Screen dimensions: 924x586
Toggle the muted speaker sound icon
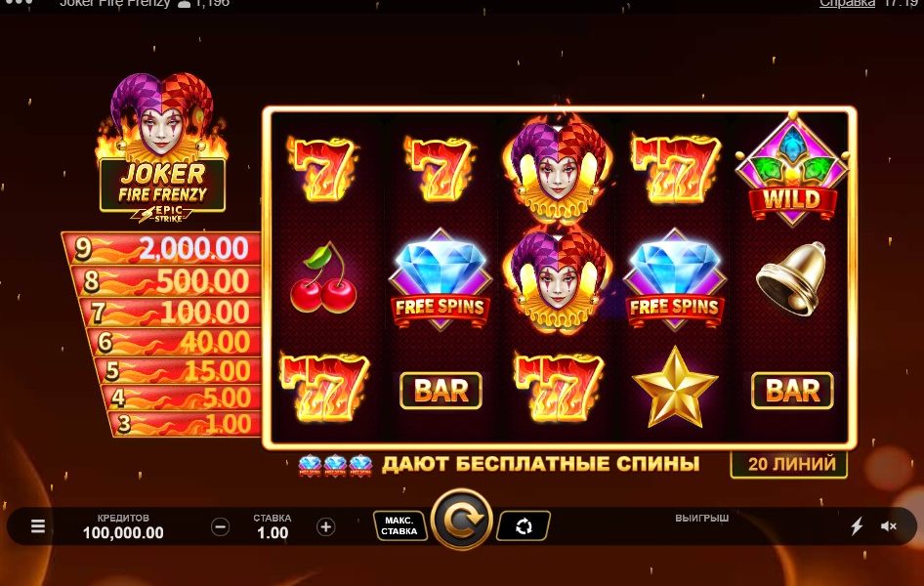coord(889,525)
